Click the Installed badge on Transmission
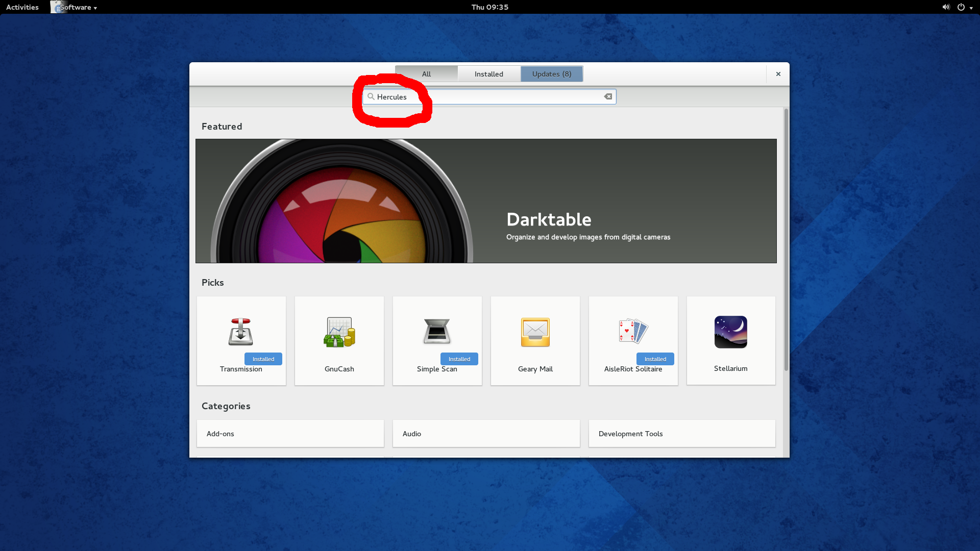The width and height of the screenshot is (980, 551). pyautogui.click(x=263, y=359)
